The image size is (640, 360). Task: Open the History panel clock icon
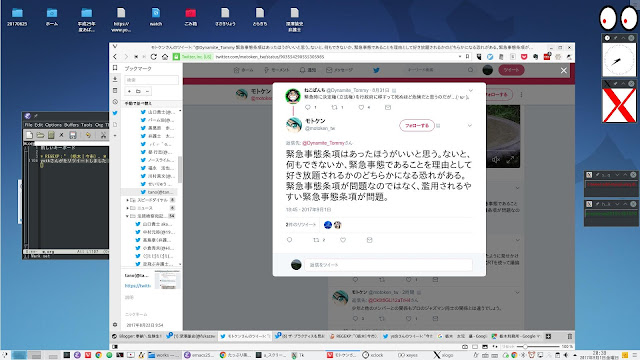click(x=115, y=102)
